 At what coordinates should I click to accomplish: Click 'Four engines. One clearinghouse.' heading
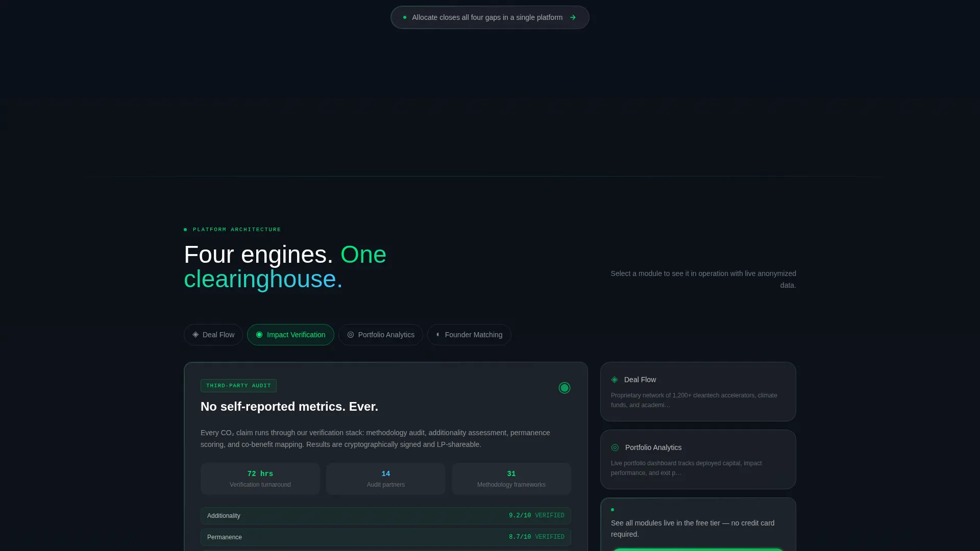tap(285, 267)
